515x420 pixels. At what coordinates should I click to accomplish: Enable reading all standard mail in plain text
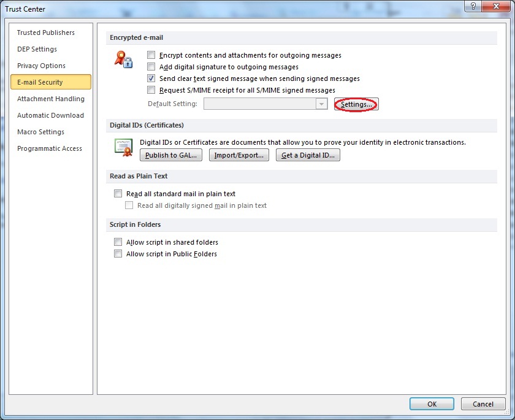click(118, 193)
